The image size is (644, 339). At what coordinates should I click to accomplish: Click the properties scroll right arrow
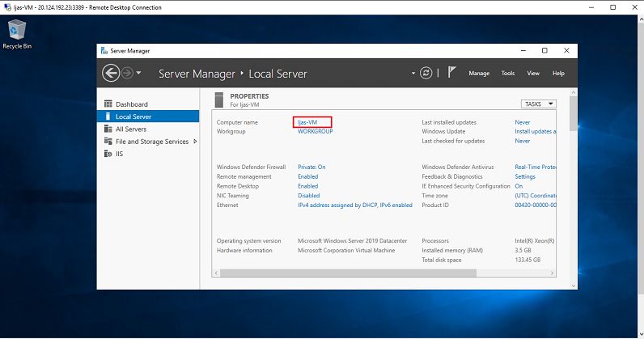pos(552,273)
